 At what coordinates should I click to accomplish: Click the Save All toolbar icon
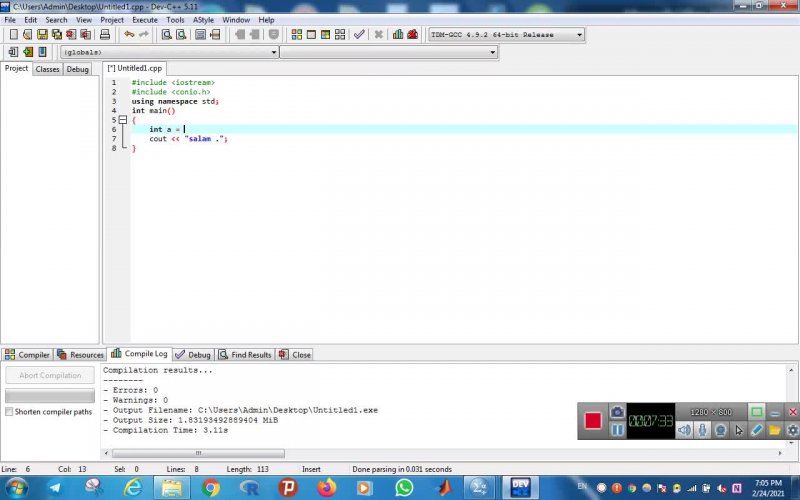(x=57, y=35)
